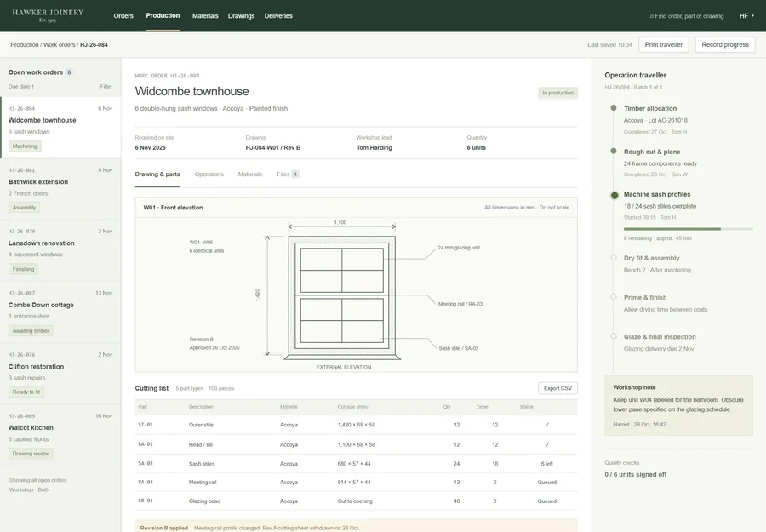Open Deliveries section

click(278, 15)
